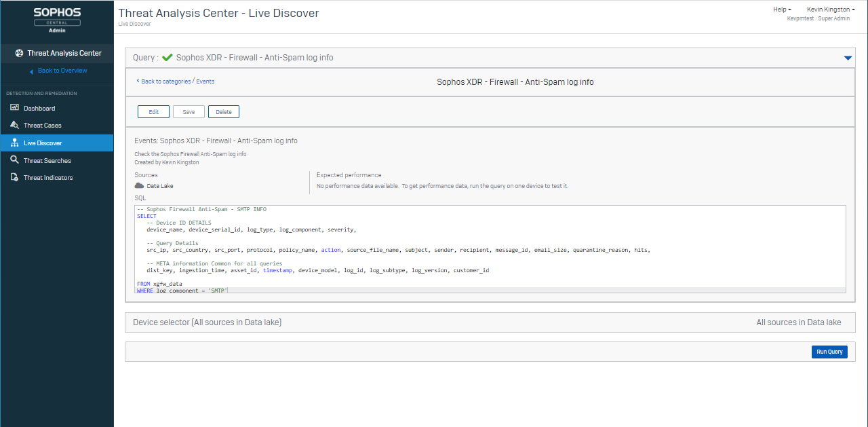This screenshot has width=868, height=427.
Task: Click the '-- Device ID DETAILS' comment line
Action: pos(179,223)
